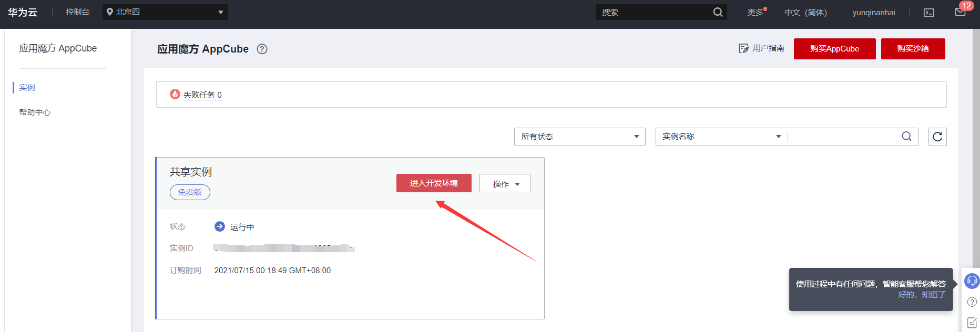Click 进入开发环境 button
Screen dimensions: 980x332
coord(434,183)
